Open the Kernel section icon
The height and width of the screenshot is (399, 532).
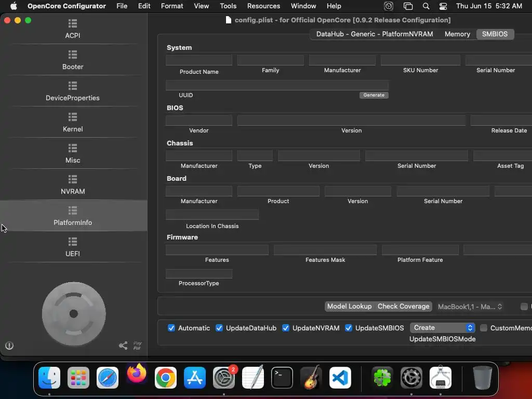point(73,117)
